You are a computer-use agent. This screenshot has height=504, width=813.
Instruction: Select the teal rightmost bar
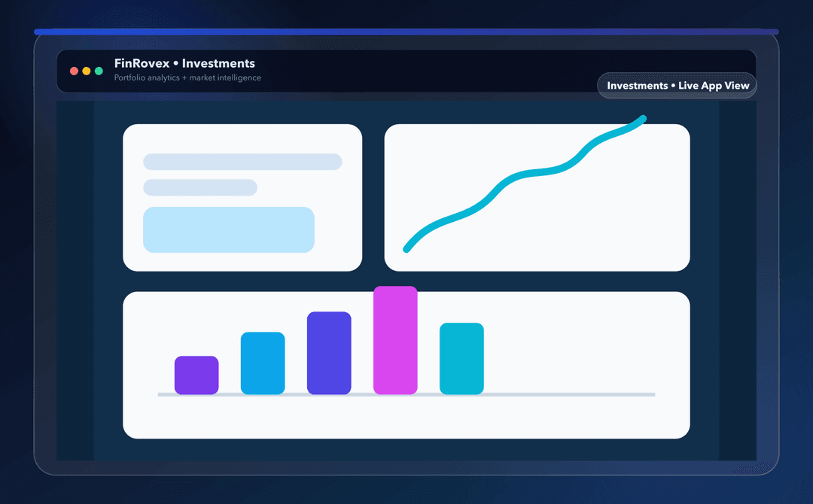click(x=461, y=357)
